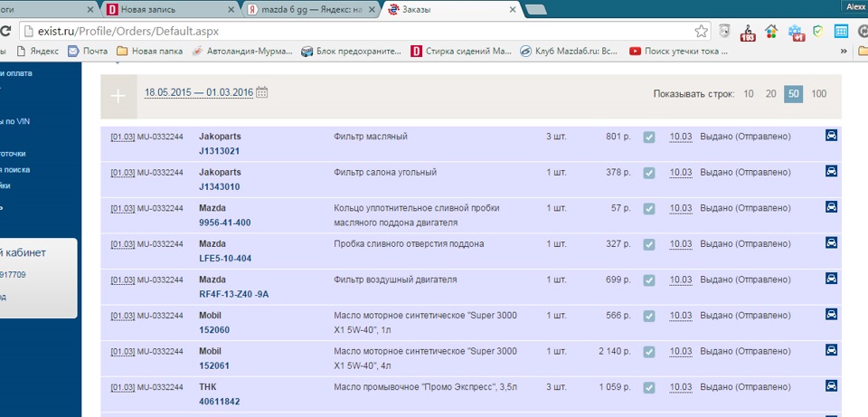Open date range 18.05.2015 — 01.03.2016
The image size is (868, 417).
tap(199, 92)
